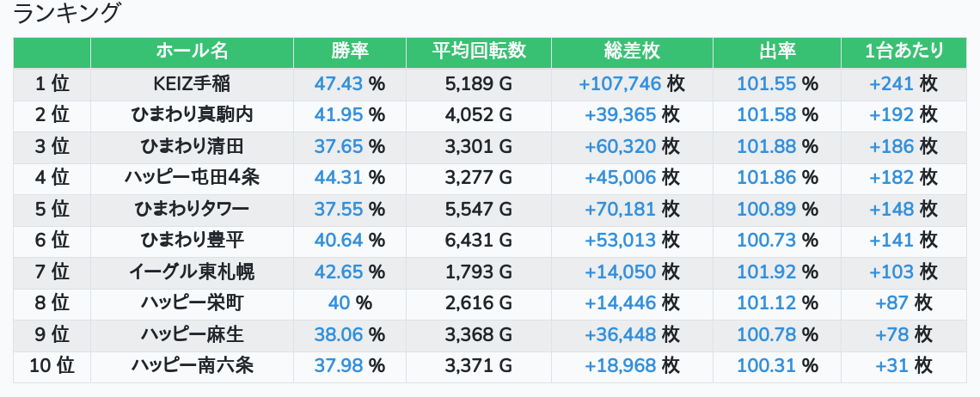Click payout rate 100.89 for ひまわりタワー
The image size is (980, 397).
(766, 209)
